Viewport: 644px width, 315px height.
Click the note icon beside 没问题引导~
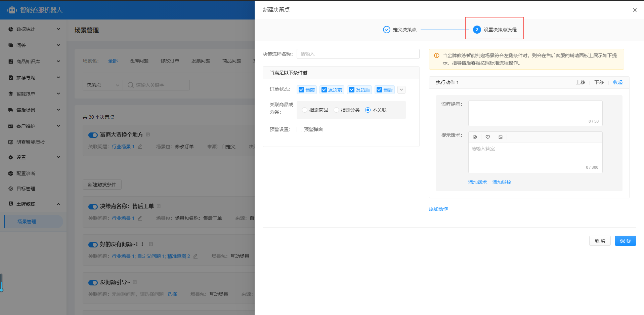135,282
